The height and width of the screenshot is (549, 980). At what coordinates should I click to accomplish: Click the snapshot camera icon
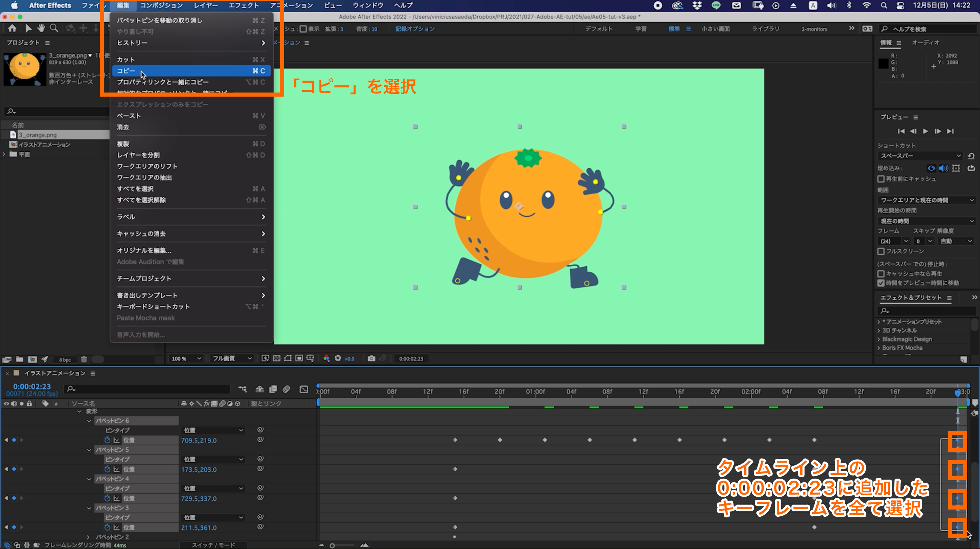(x=371, y=359)
